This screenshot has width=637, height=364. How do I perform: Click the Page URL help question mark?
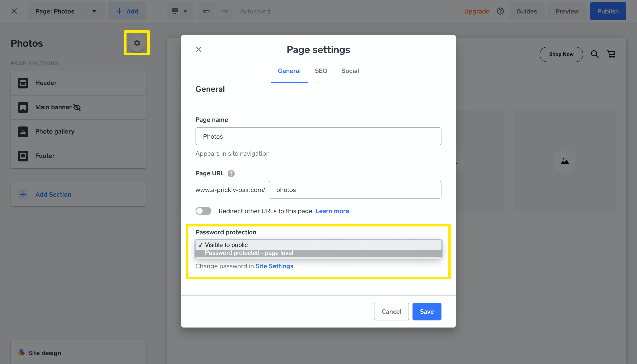[x=231, y=174]
